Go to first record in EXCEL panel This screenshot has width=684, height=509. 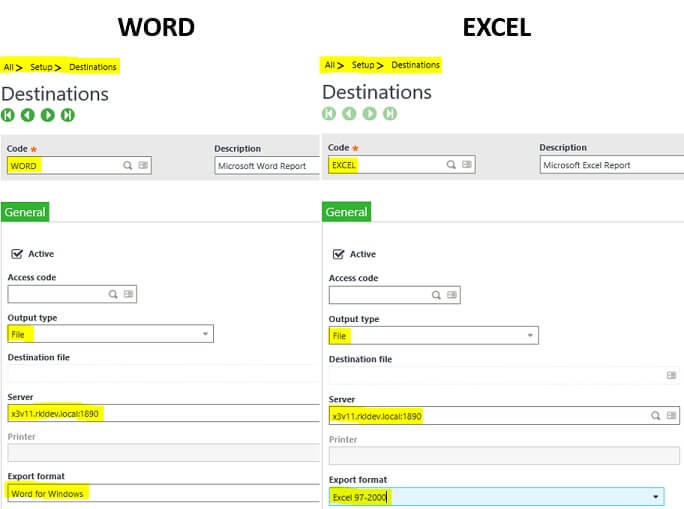329,113
